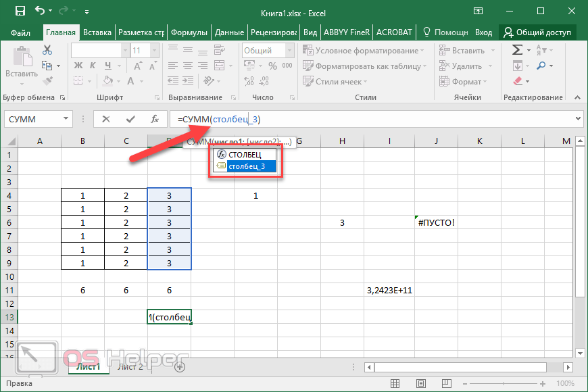
Task: Switch to the Лист 2 sheet tab
Action: [x=130, y=367]
